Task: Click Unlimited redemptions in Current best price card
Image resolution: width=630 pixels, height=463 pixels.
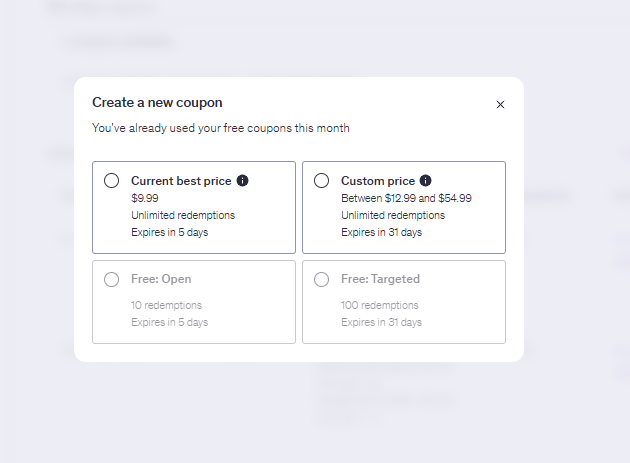Action: click(183, 215)
